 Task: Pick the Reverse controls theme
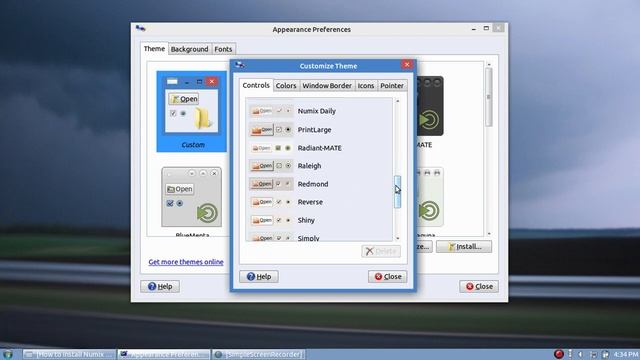(319, 202)
